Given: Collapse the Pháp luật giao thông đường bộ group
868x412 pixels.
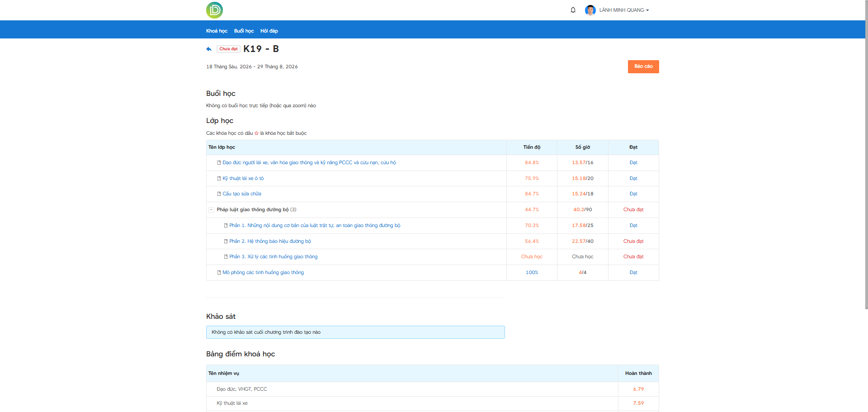Looking at the screenshot, I should [x=211, y=210].
